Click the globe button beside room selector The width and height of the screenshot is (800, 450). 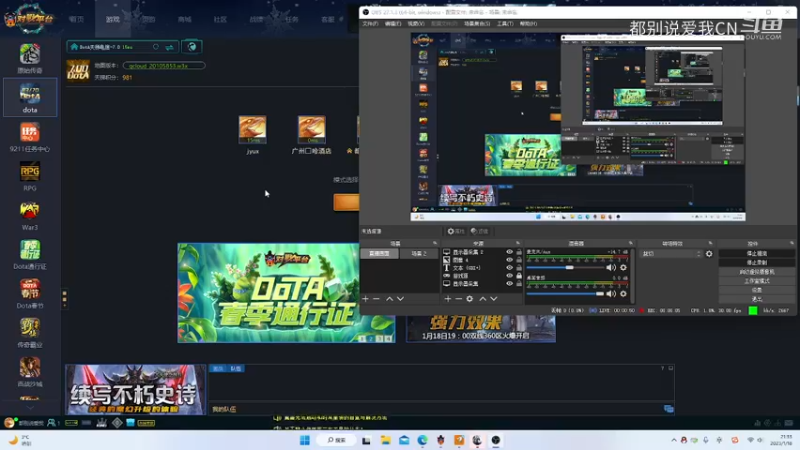[192, 47]
